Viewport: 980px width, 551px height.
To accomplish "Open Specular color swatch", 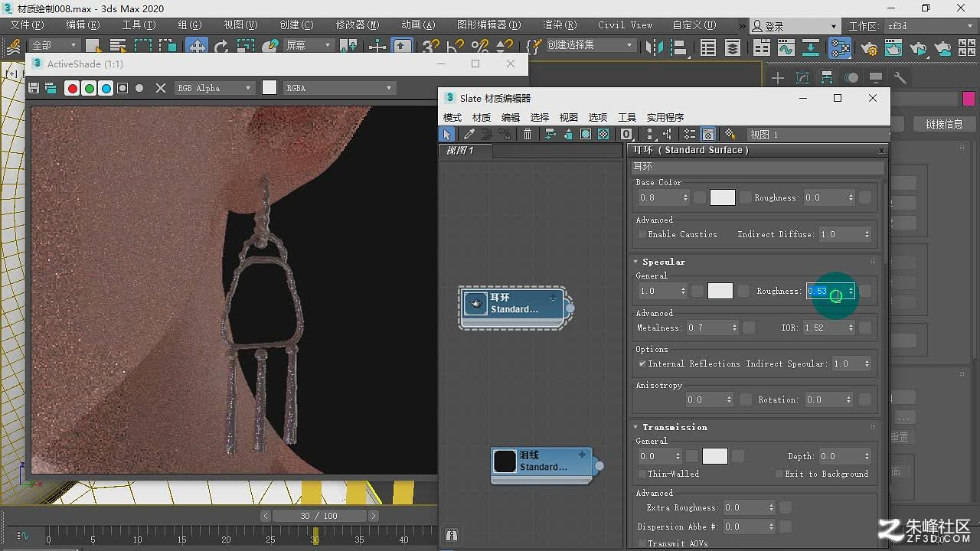I will tap(720, 291).
